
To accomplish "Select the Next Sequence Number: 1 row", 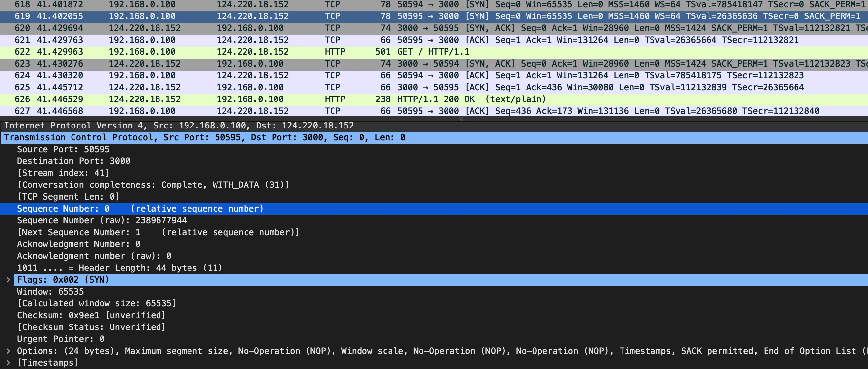I will click(x=434, y=232).
